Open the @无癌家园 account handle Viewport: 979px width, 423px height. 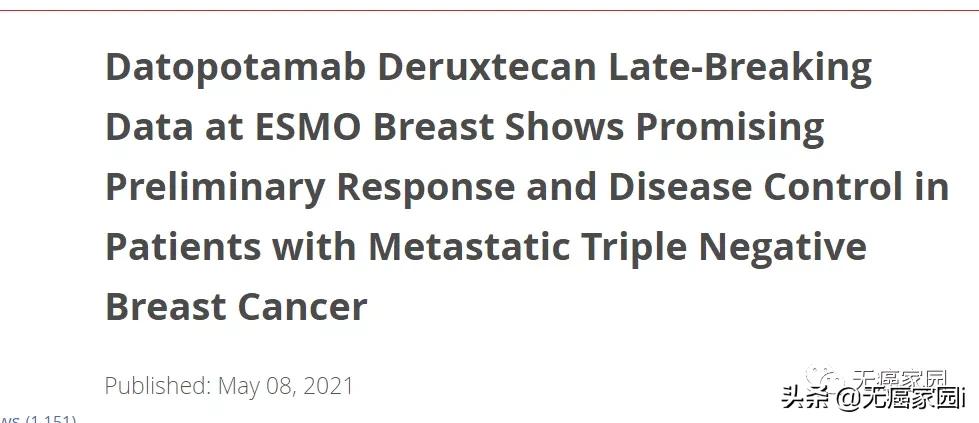click(900, 400)
